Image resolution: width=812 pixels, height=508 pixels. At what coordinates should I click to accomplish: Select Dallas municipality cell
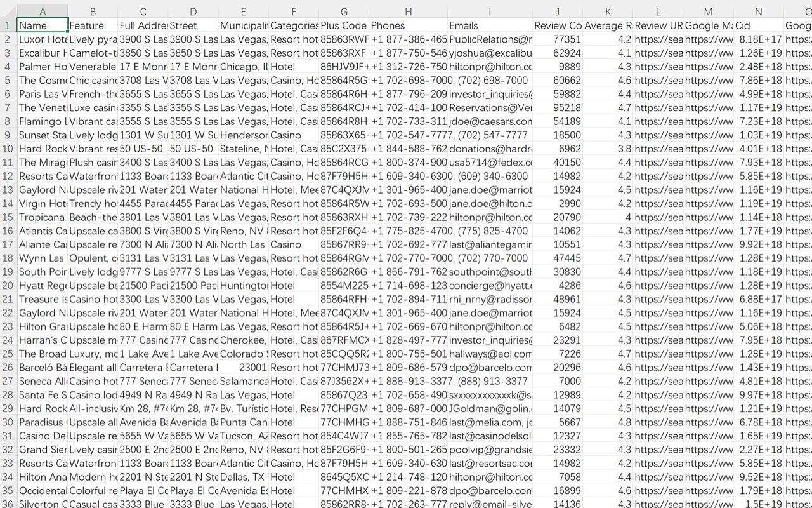[x=244, y=477]
